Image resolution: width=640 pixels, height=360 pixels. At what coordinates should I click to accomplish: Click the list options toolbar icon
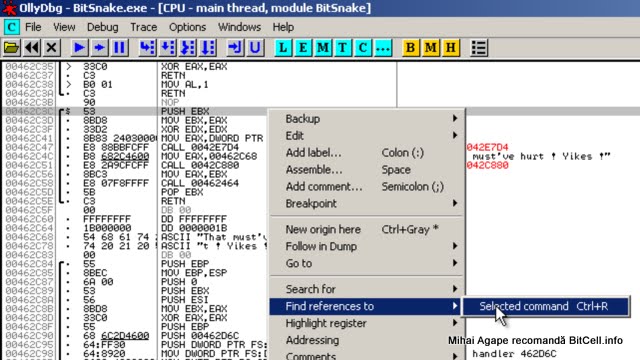click(479, 48)
